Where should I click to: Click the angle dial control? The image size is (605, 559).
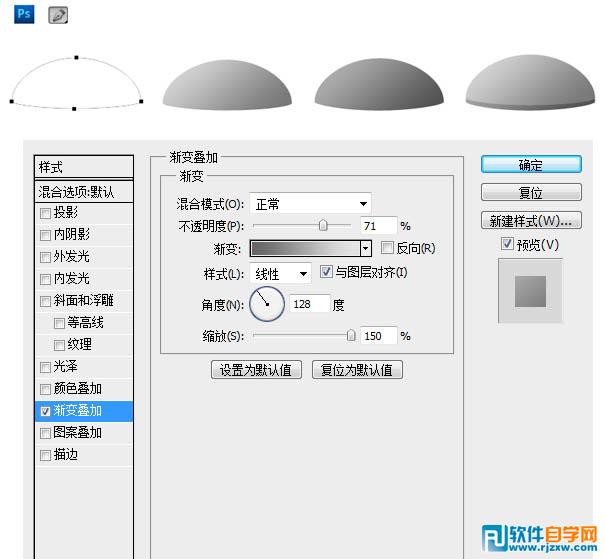(267, 304)
